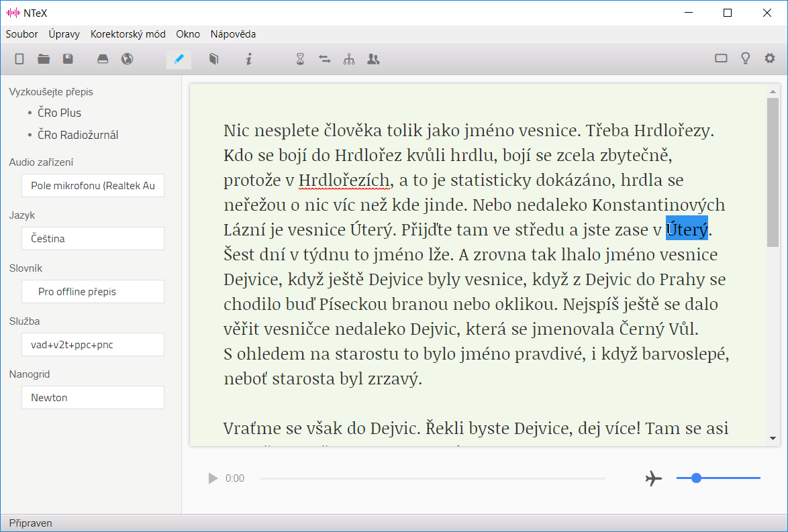
Task: Click the NTeX logo in the title bar
Action: click(13, 13)
